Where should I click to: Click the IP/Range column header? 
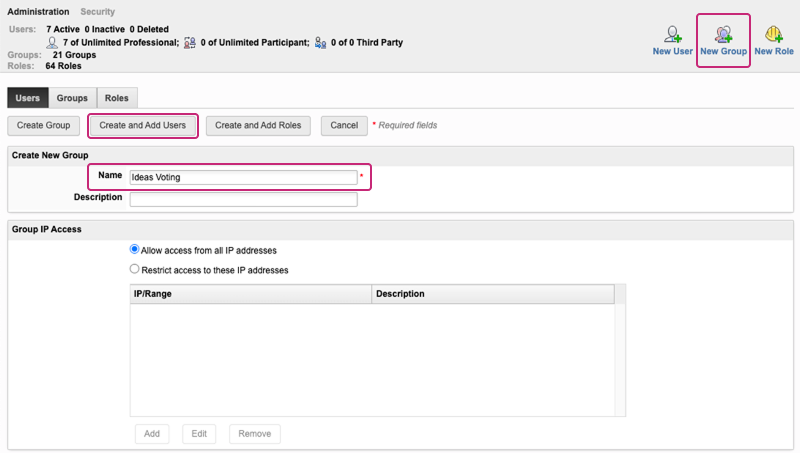[x=251, y=294]
